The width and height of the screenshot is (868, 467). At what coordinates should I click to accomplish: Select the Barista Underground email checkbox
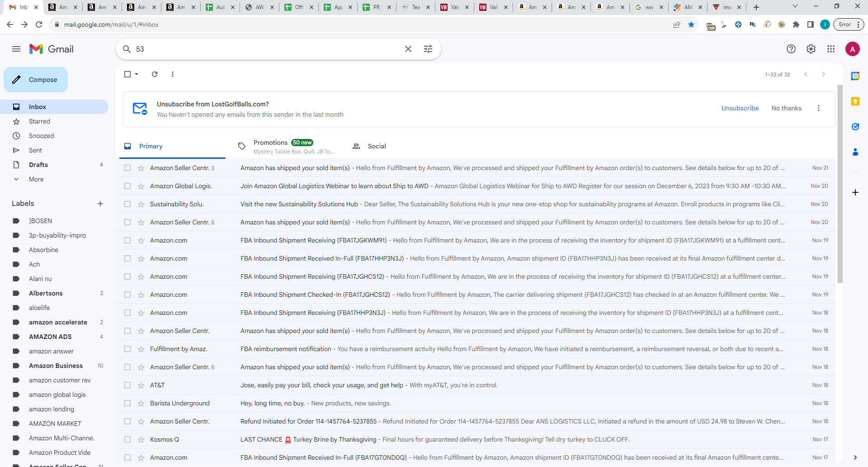point(127,403)
